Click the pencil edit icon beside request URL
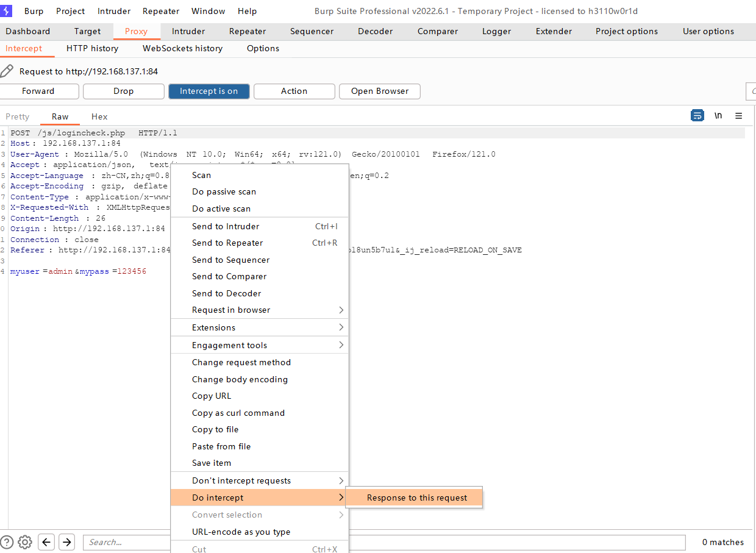The image size is (756, 553). pyautogui.click(x=7, y=71)
